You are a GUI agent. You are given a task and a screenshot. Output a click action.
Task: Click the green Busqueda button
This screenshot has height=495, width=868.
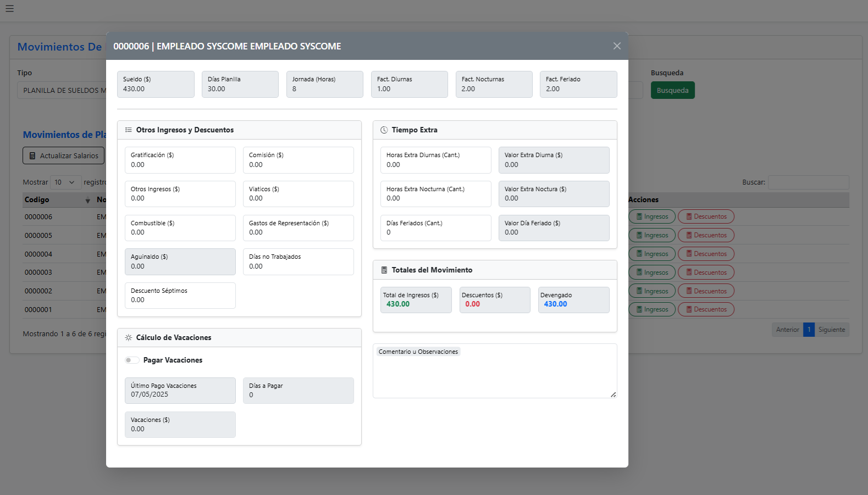(672, 91)
